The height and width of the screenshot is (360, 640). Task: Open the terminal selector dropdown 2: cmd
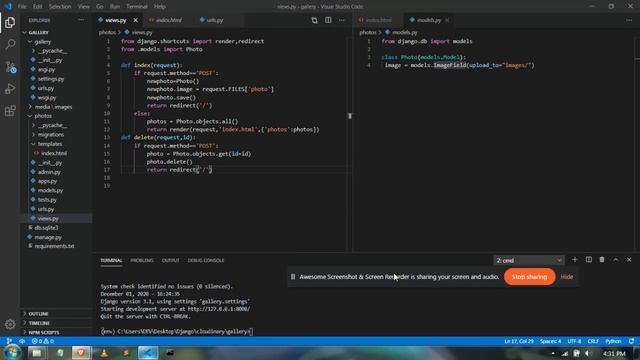(529, 260)
